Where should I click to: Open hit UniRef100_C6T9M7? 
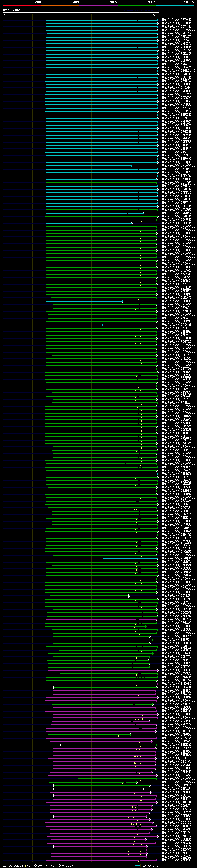point(176,20)
